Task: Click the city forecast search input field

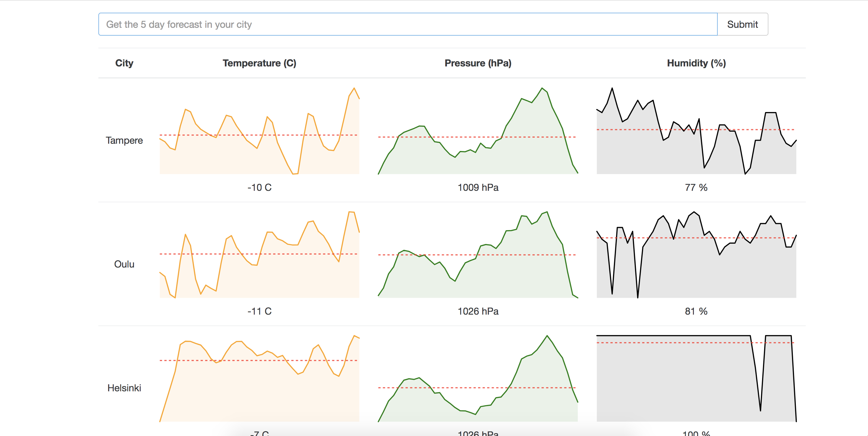Action: coord(408,24)
